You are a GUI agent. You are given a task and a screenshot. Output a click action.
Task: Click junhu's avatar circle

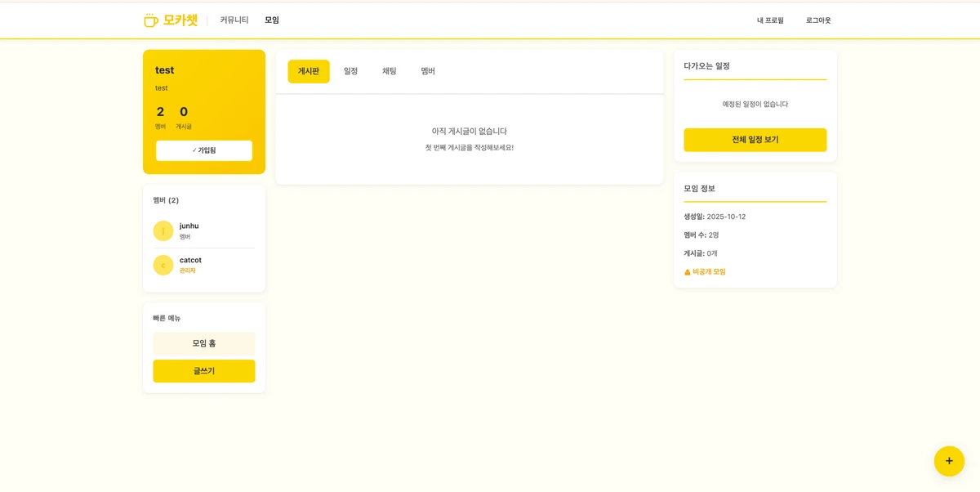click(x=163, y=231)
